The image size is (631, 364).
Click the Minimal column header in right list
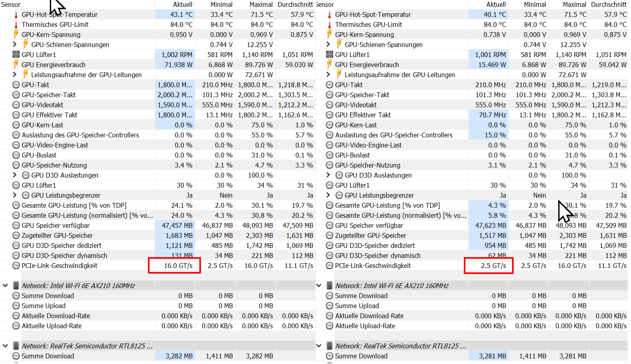pyautogui.click(x=535, y=4)
